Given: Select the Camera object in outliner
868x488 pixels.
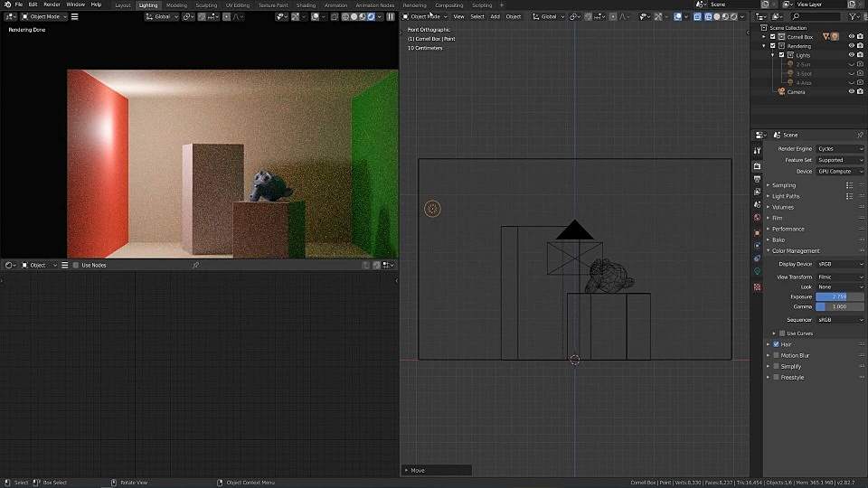Looking at the screenshot, I should click(x=796, y=91).
